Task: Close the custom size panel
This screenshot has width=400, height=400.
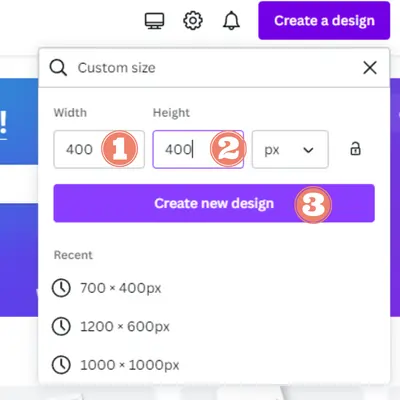Action: point(370,68)
